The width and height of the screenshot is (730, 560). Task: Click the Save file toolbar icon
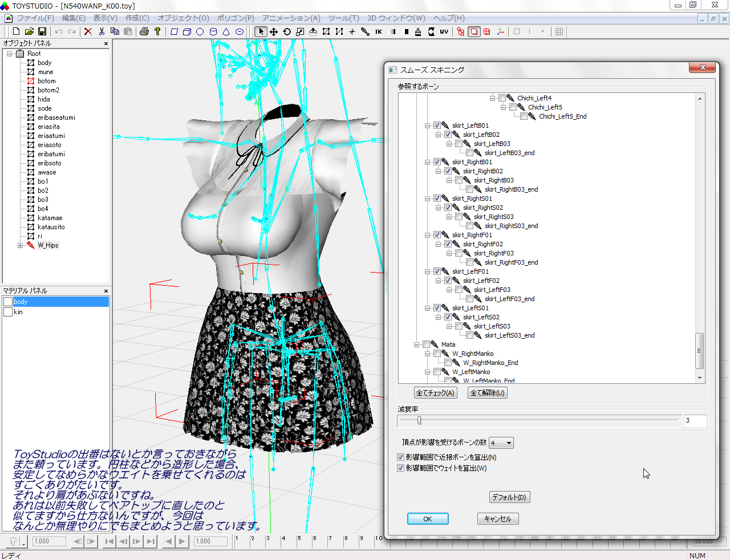click(42, 32)
